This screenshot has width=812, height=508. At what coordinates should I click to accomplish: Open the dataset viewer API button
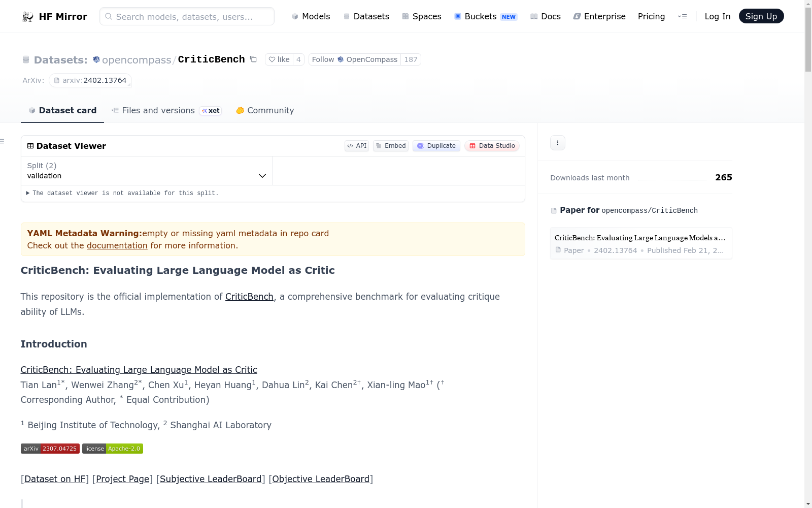[x=357, y=146]
